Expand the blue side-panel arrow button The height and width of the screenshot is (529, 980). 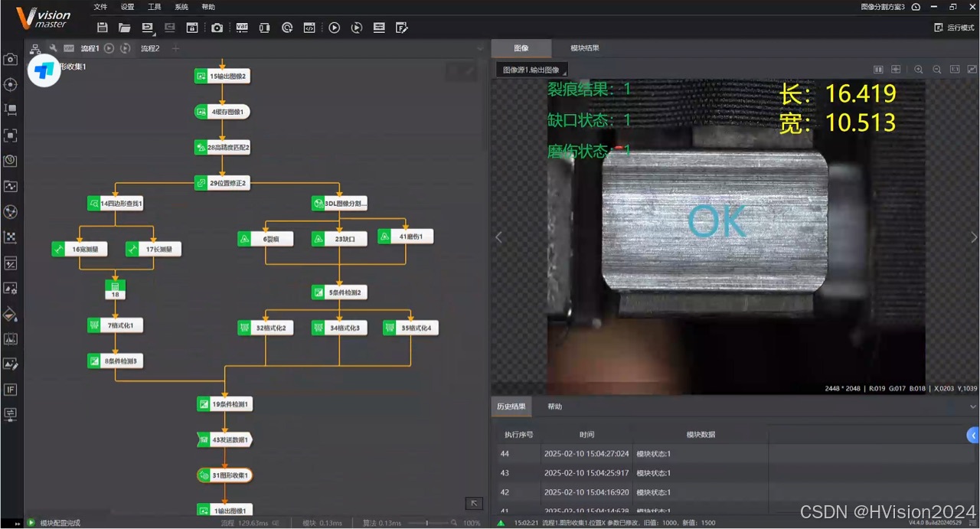point(973,435)
